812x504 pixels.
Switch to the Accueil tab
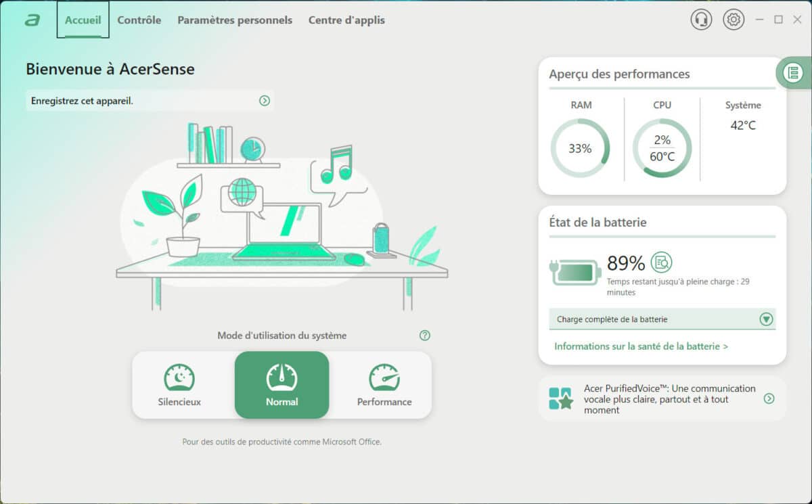point(83,20)
